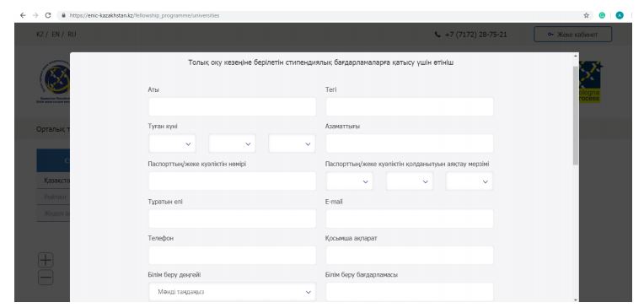This screenshot has width=644, height=308.
Task: Open the Жеке кабинет login button
Action: click(572, 35)
